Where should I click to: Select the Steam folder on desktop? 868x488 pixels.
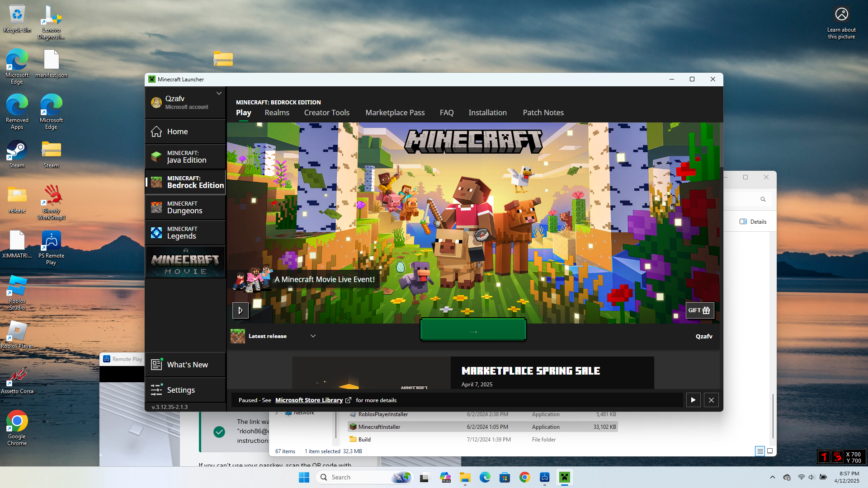[51, 155]
